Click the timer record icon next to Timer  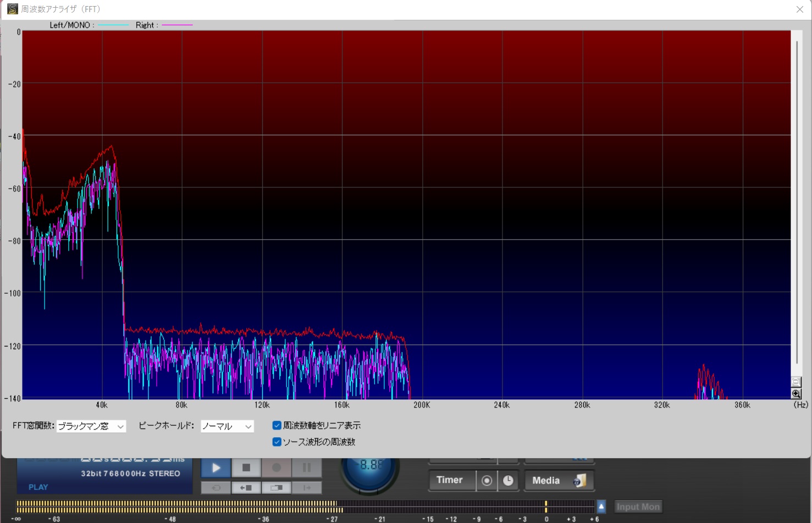pyautogui.click(x=487, y=481)
